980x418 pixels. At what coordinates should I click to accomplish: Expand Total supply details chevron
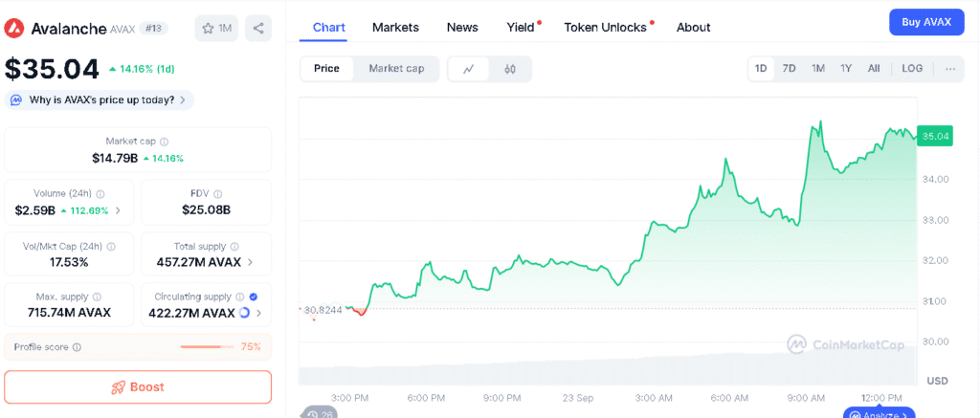pos(251,262)
